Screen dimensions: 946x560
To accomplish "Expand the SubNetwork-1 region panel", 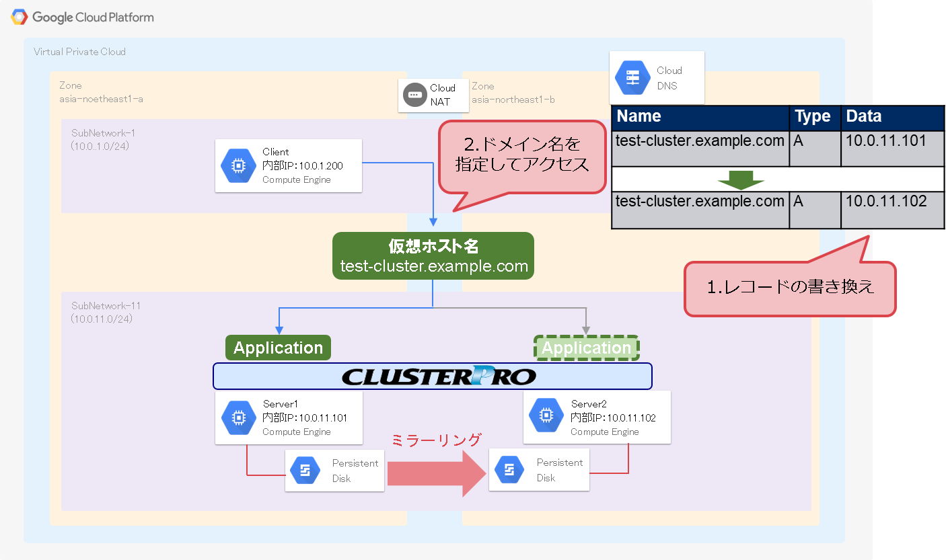I will pyautogui.click(x=102, y=139).
